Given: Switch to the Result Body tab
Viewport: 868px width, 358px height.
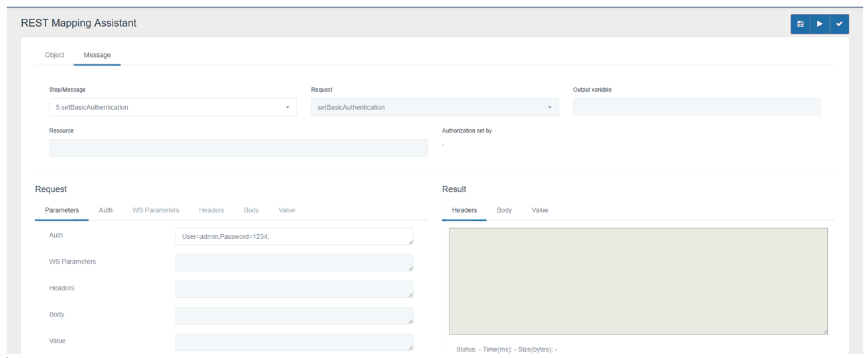Looking at the screenshot, I should [504, 210].
